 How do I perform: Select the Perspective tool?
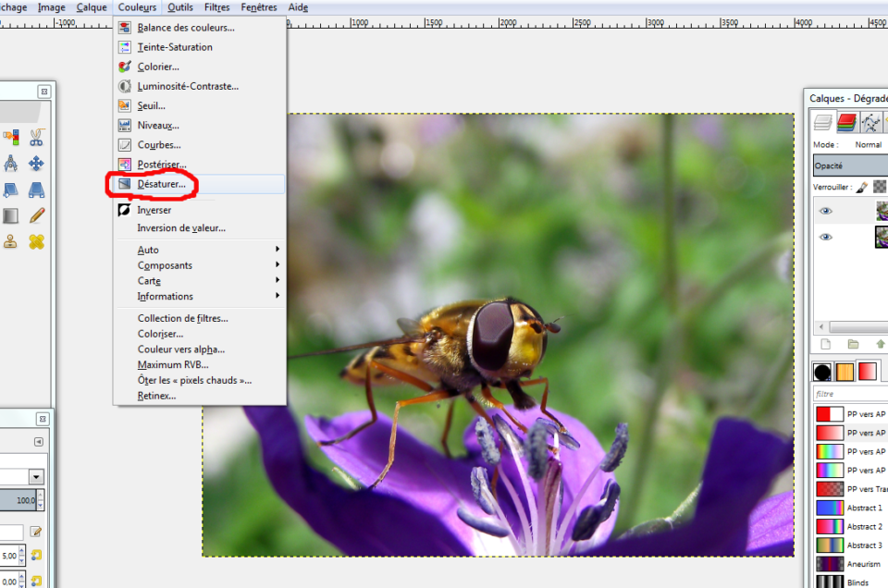36,190
